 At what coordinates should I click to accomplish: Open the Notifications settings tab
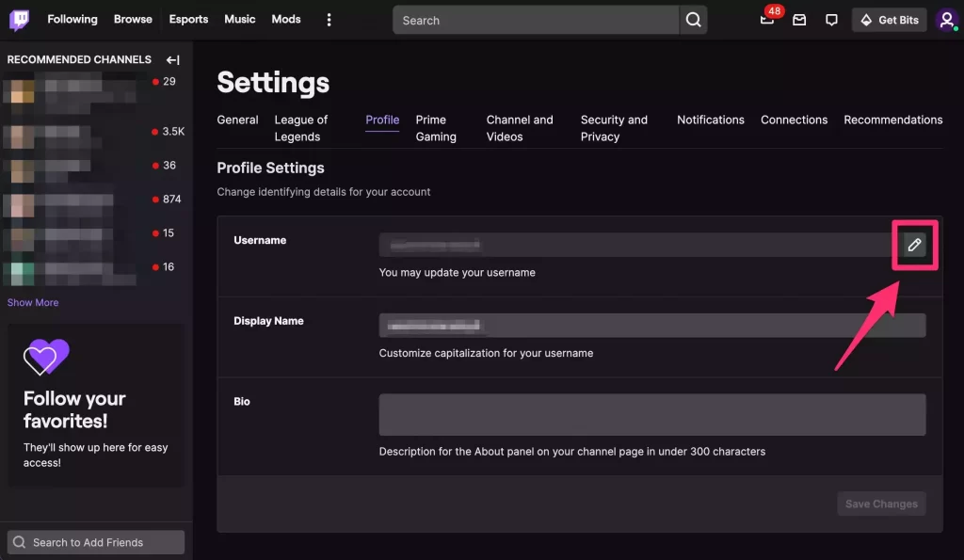click(x=710, y=120)
